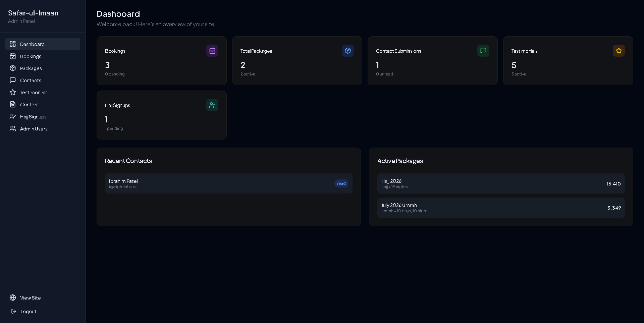Click the green chat bubble icon on Contact Submissions
The width and height of the screenshot is (644, 323).
point(483,51)
